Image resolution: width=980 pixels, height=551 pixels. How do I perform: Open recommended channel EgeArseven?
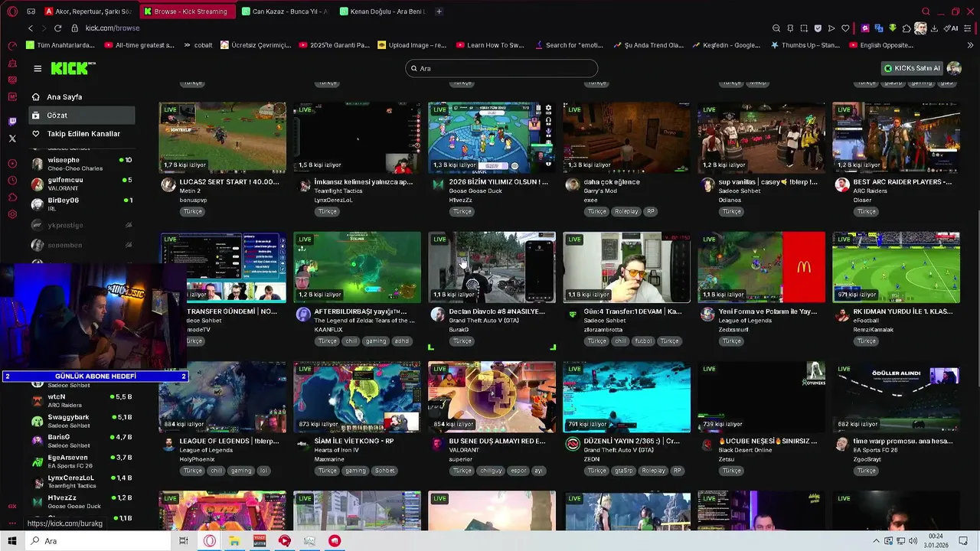(x=81, y=461)
